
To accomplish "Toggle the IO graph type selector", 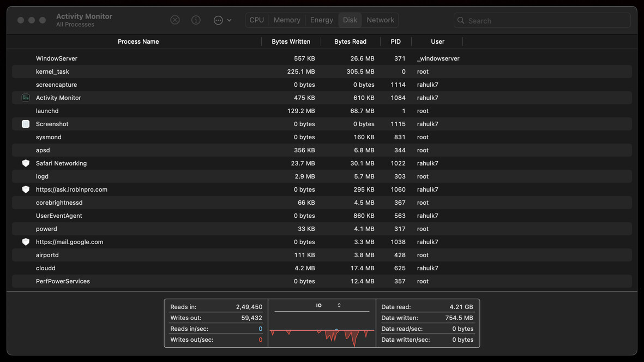I will pos(329,305).
